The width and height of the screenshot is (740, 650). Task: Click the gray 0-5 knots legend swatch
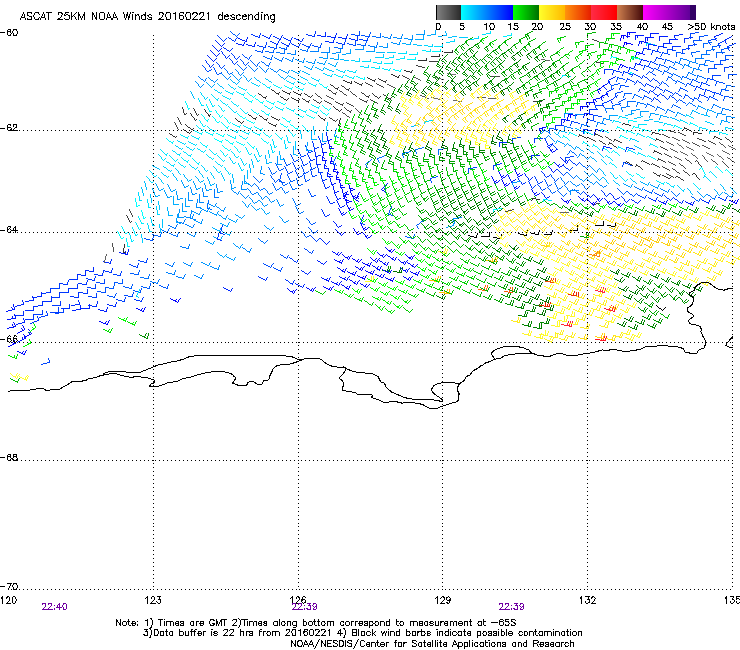[448, 12]
